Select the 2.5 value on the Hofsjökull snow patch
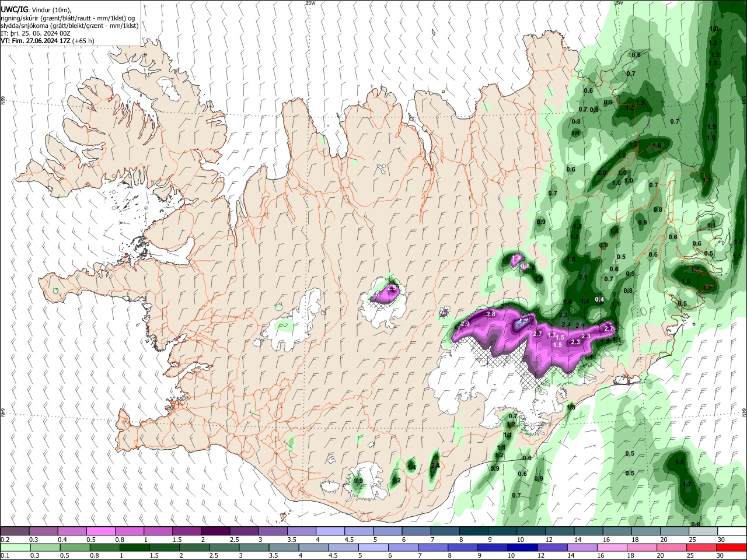This screenshot has height=560, width=747. coord(392,288)
